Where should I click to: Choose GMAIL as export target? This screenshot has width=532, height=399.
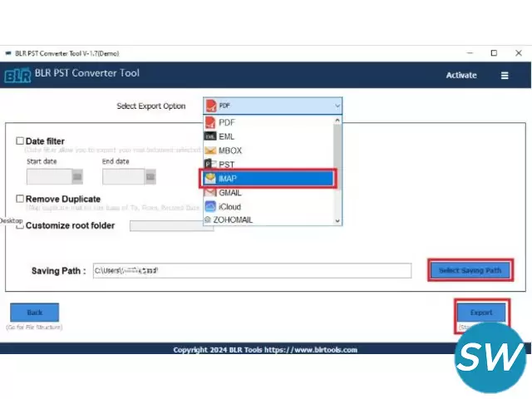tap(230, 192)
